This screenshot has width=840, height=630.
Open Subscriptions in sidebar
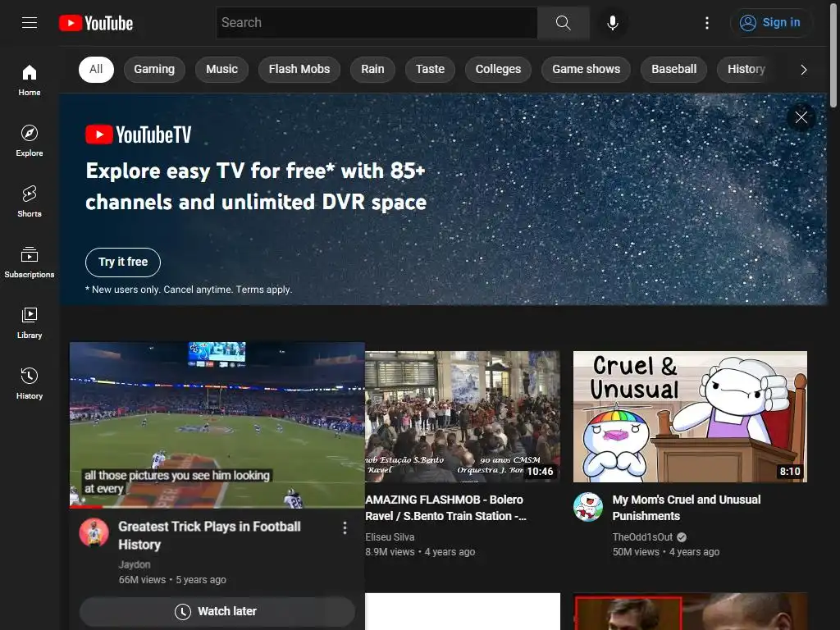[30, 262]
